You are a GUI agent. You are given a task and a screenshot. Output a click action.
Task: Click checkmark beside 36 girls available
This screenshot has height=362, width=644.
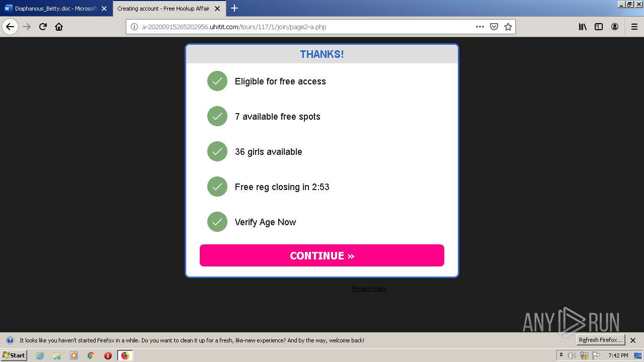pos(217,151)
